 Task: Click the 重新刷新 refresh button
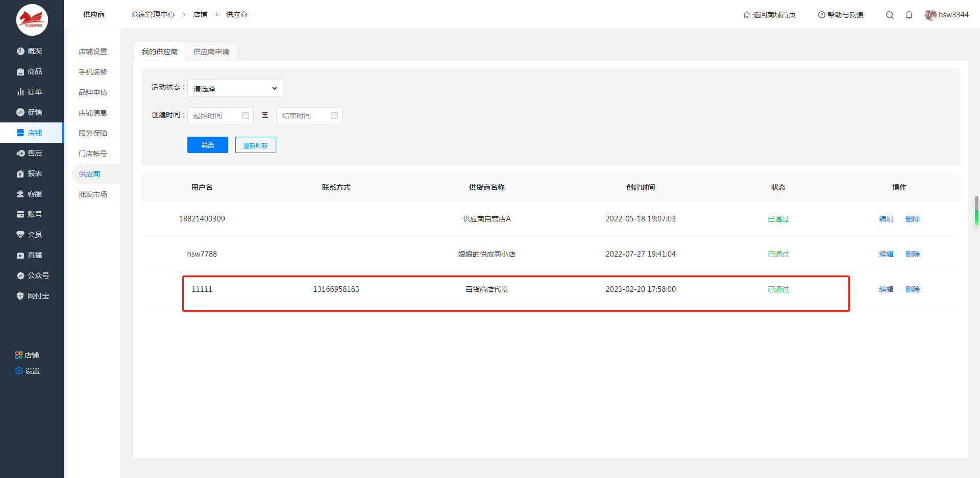tap(256, 145)
